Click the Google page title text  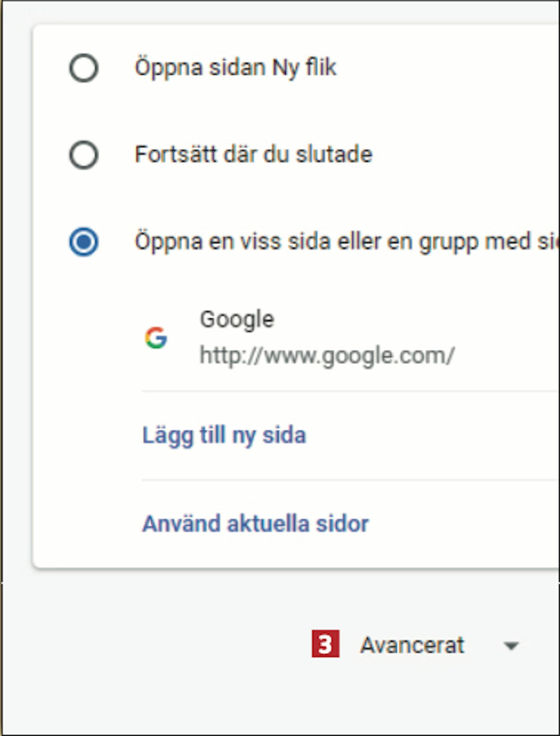click(237, 320)
